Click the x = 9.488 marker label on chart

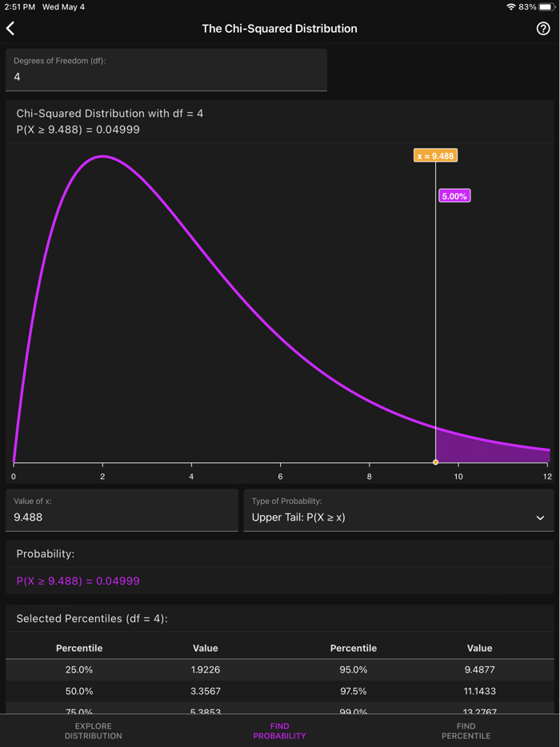[435, 155]
